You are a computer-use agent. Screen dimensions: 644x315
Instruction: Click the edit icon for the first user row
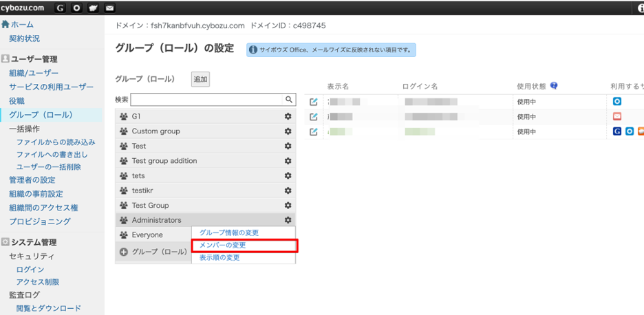(x=314, y=102)
